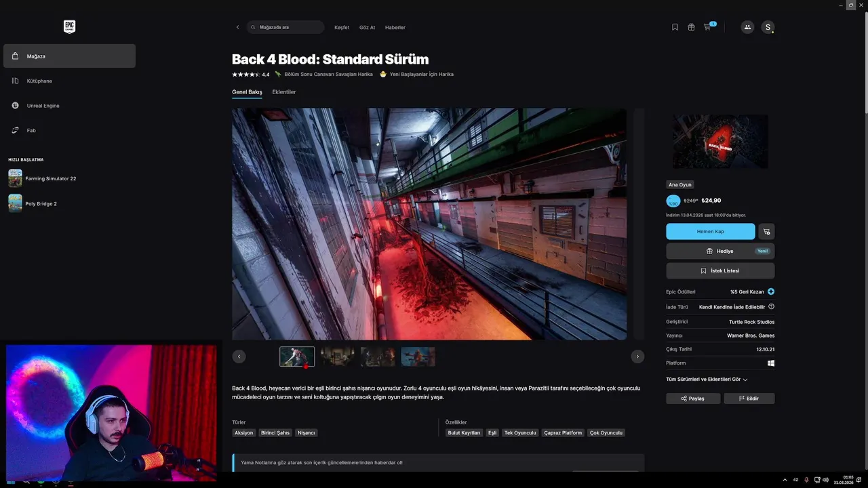Screen dimensions: 868x488
Task: Open the gift icon in the header
Action: pyautogui.click(x=691, y=27)
